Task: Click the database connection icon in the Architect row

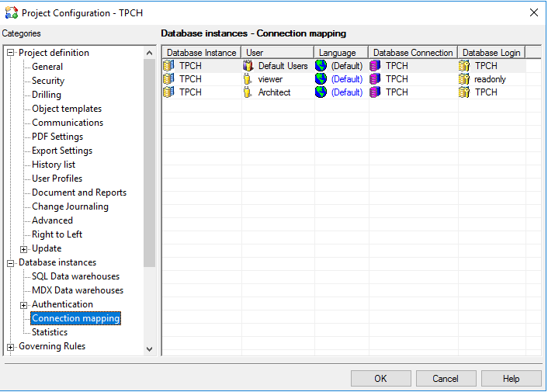Action: coord(376,92)
